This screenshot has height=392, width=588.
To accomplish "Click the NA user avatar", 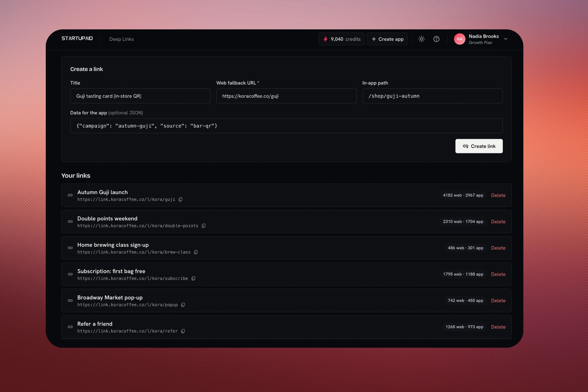I will coord(459,39).
